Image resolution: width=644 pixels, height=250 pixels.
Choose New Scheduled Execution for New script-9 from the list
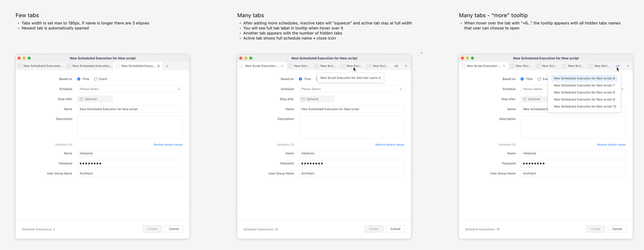584,100
